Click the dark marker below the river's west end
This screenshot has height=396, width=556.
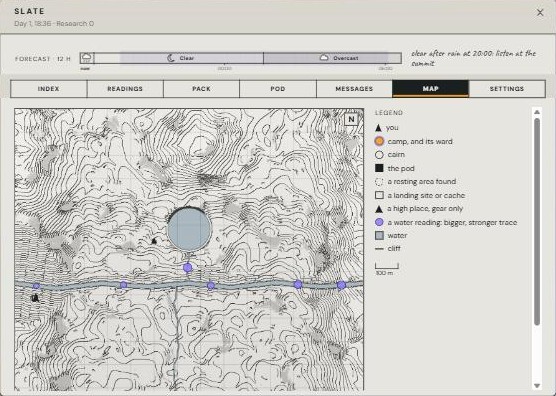tap(35, 298)
